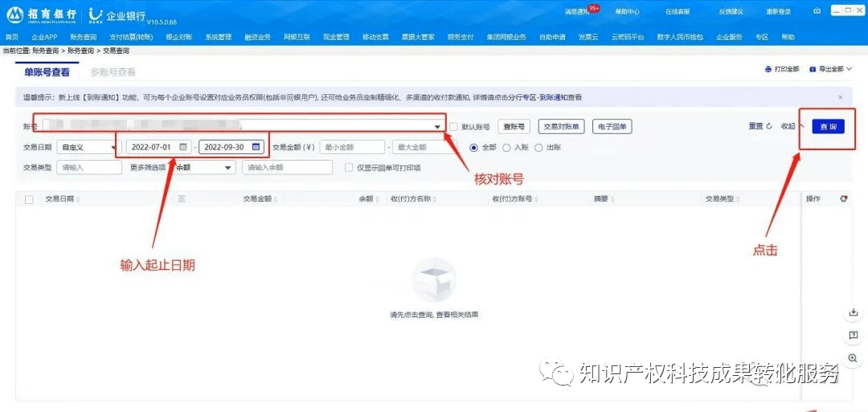Screen dimensions: 868x412
Task: Sort by 收(付)方账号 column arrows
Action: [536, 199]
